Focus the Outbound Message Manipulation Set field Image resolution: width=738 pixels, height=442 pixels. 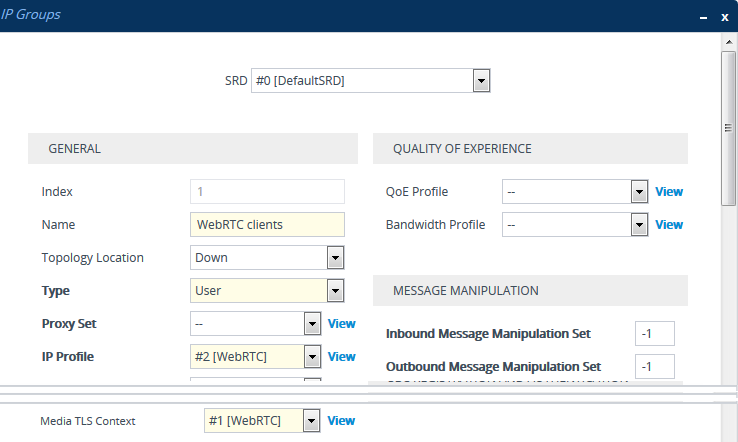pos(655,367)
